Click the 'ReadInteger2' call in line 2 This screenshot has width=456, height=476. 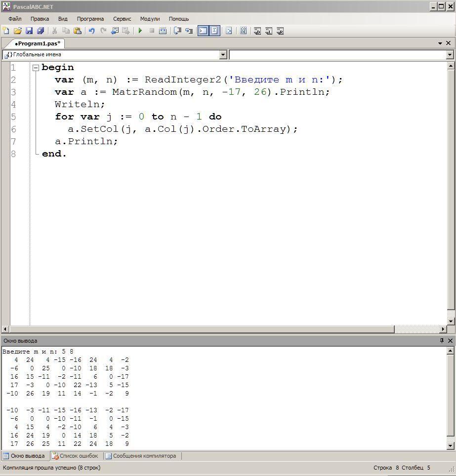pos(183,80)
